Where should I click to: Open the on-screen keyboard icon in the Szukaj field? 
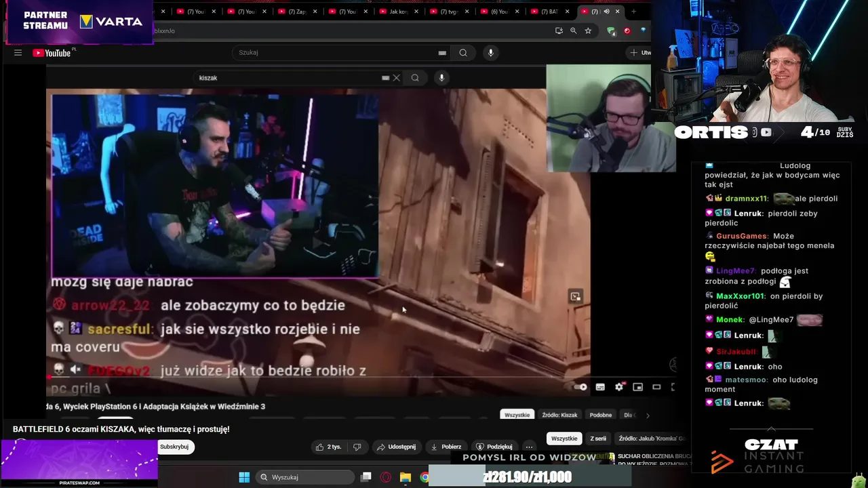point(442,53)
